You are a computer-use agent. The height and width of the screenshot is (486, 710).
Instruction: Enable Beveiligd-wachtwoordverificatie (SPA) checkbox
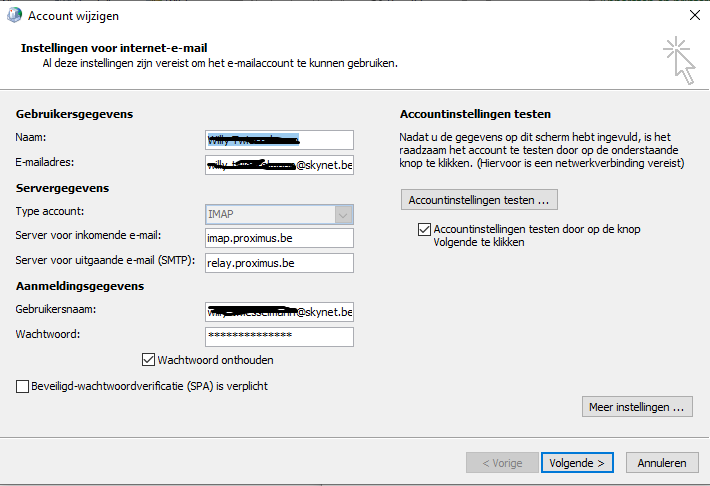tap(23, 386)
